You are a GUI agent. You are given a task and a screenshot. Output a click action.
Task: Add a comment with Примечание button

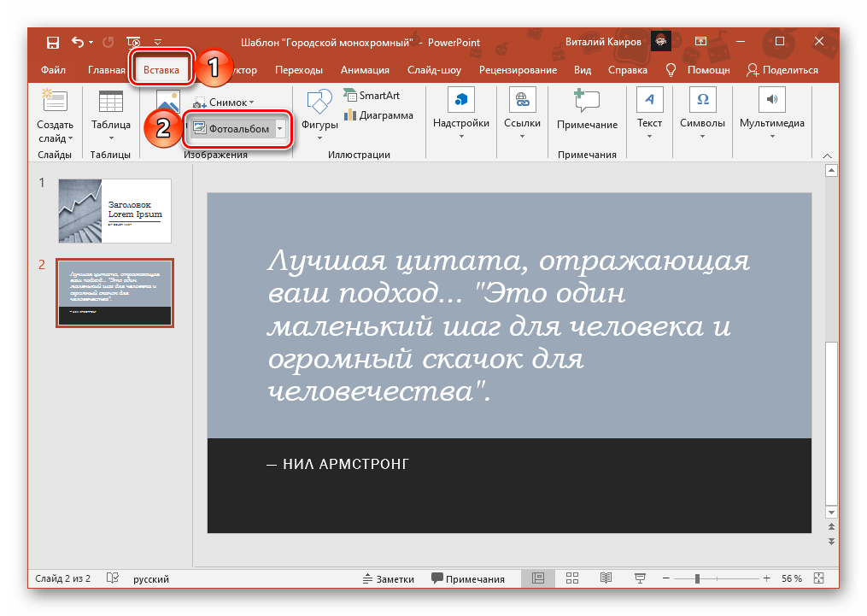click(587, 109)
